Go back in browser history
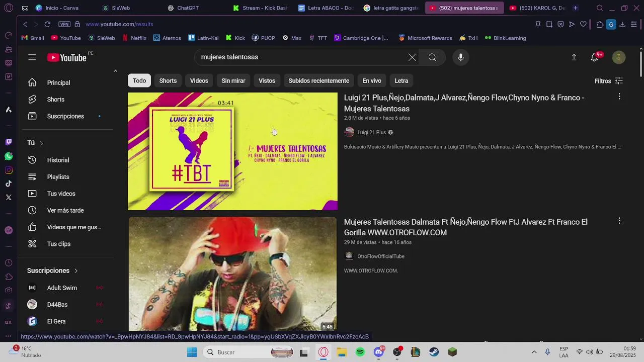 tap(25, 24)
